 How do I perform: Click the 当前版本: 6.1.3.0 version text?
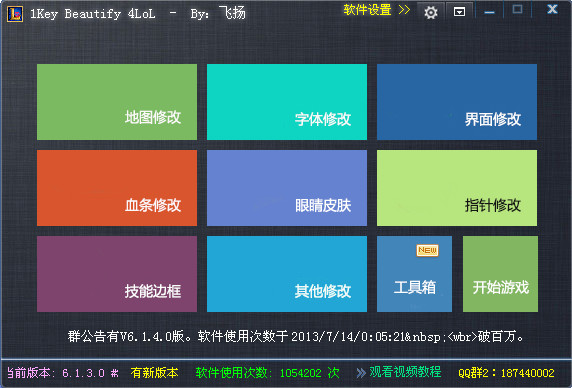(63, 373)
